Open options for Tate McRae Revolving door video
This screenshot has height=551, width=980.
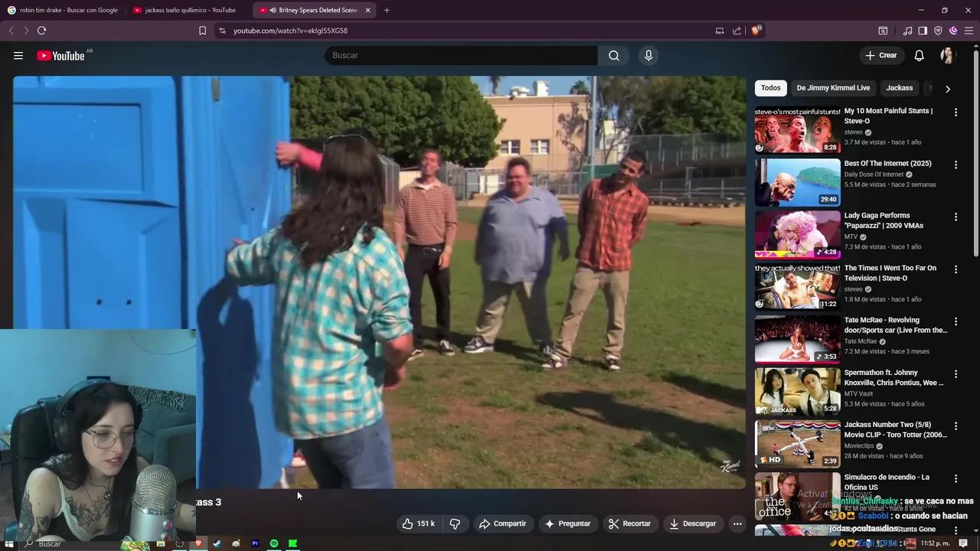(955, 321)
